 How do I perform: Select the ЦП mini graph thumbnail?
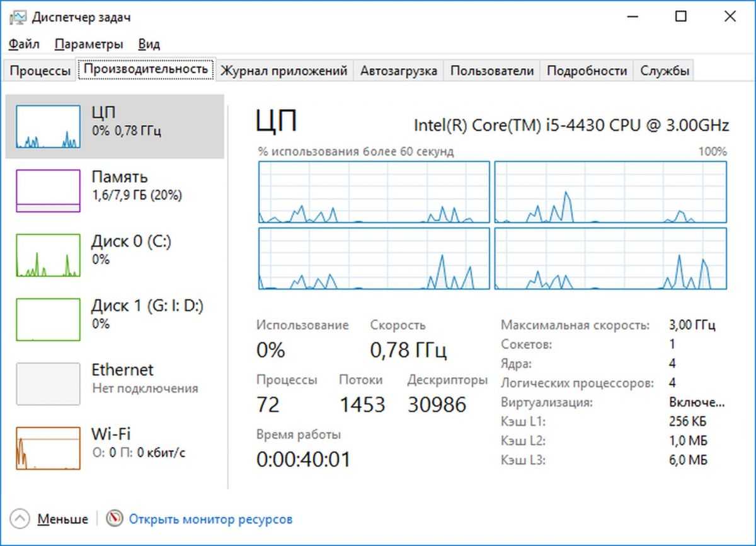pos(48,127)
